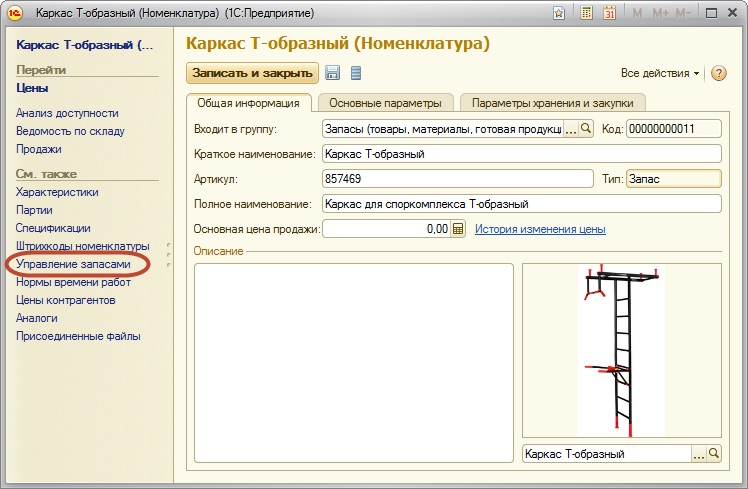Image resolution: width=748 pixels, height=489 pixels.
Task: Click the magnifier icon beside the group field
Action: tap(587, 129)
